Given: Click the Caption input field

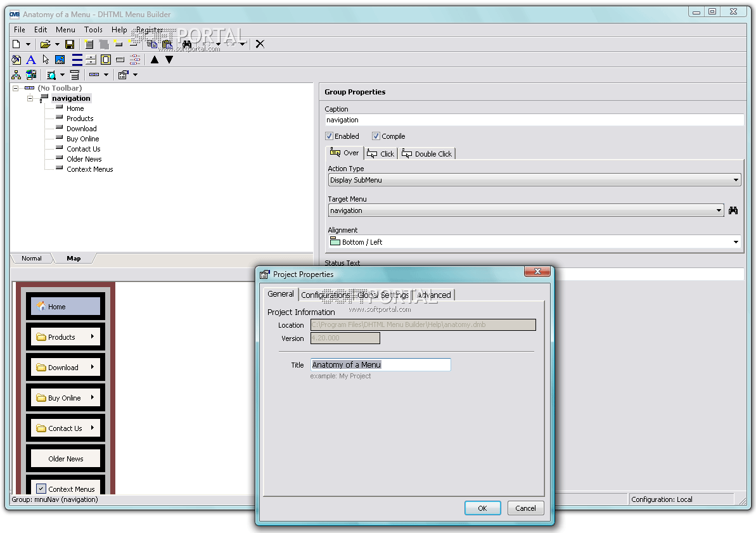Looking at the screenshot, I should pos(534,120).
